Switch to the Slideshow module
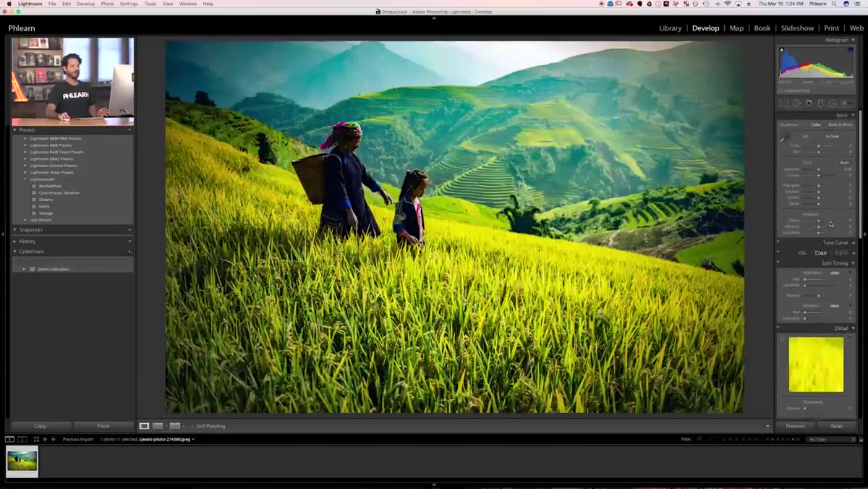 797,28
